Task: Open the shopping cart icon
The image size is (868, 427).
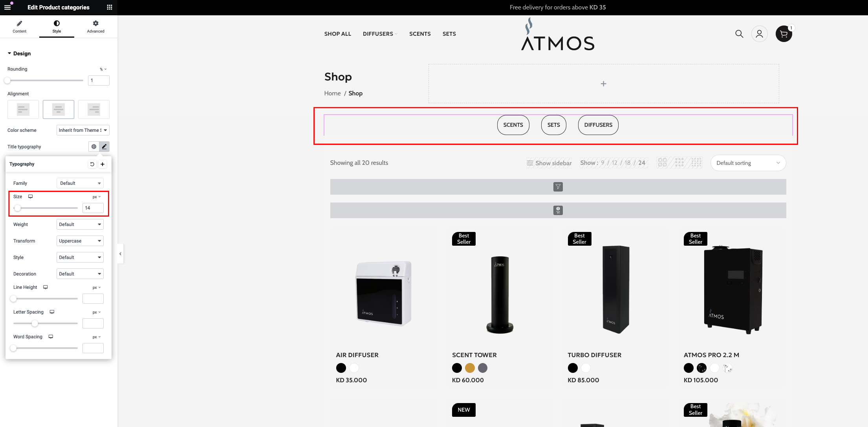Action: [784, 34]
